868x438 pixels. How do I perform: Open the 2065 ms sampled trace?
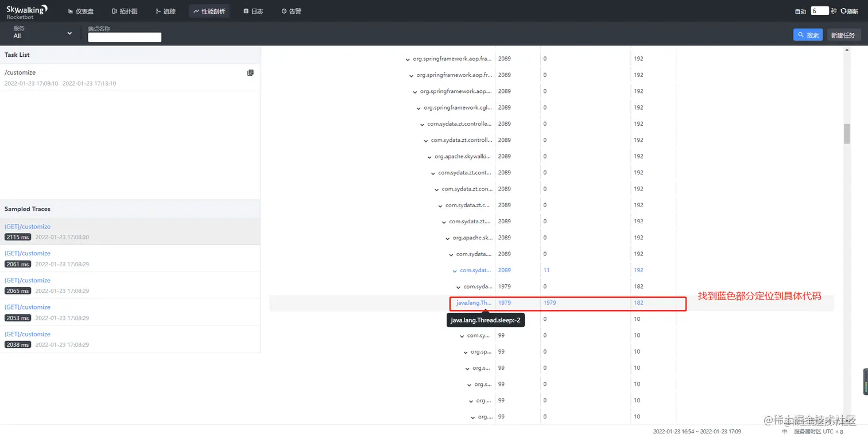tap(130, 285)
